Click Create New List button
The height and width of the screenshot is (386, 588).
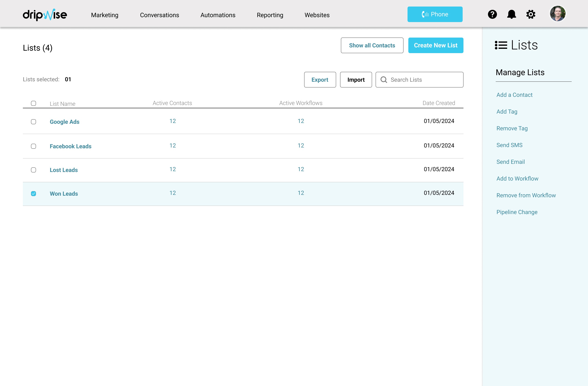click(435, 45)
